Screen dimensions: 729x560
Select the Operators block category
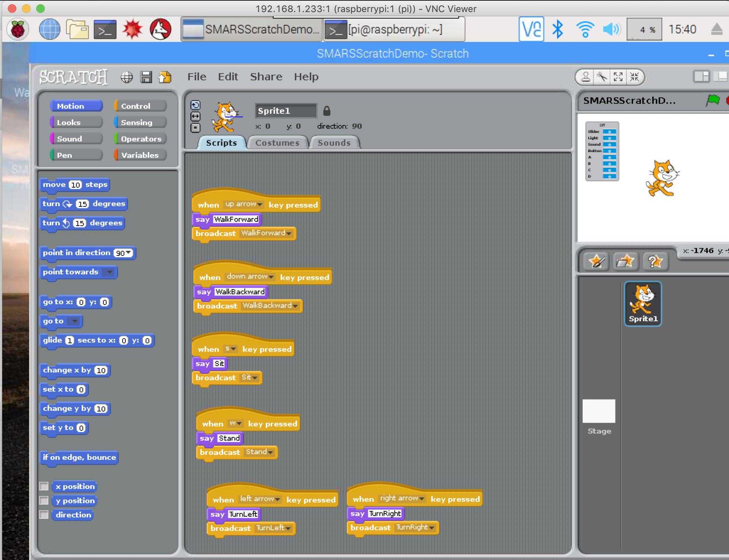pos(140,139)
